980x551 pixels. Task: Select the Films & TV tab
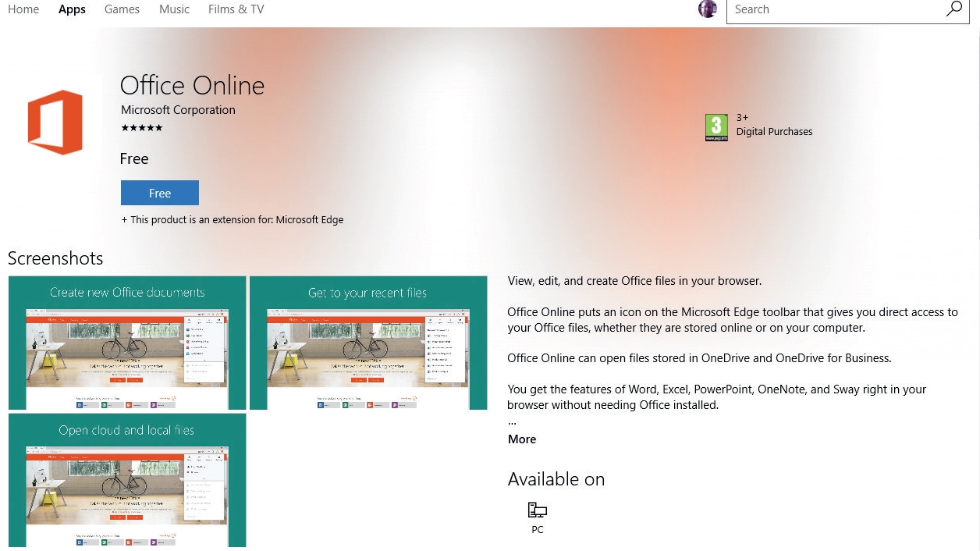236,9
